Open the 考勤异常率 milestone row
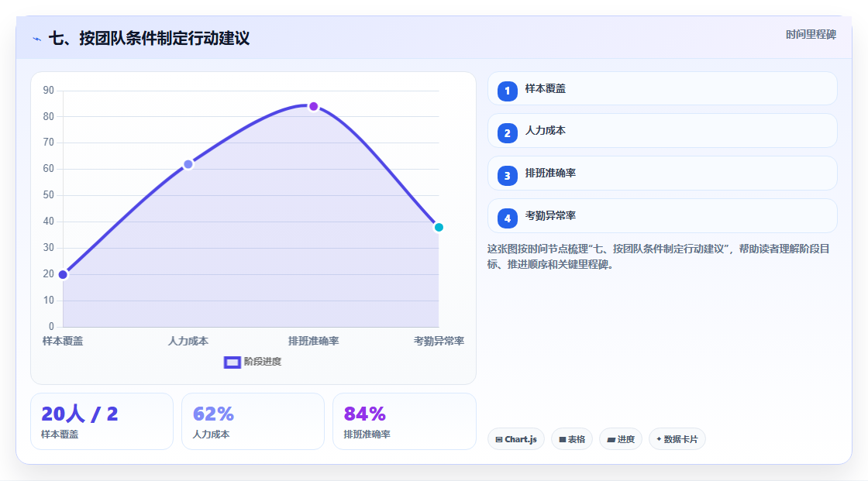This screenshot has height=481, width=868. (x=662, y=216)
